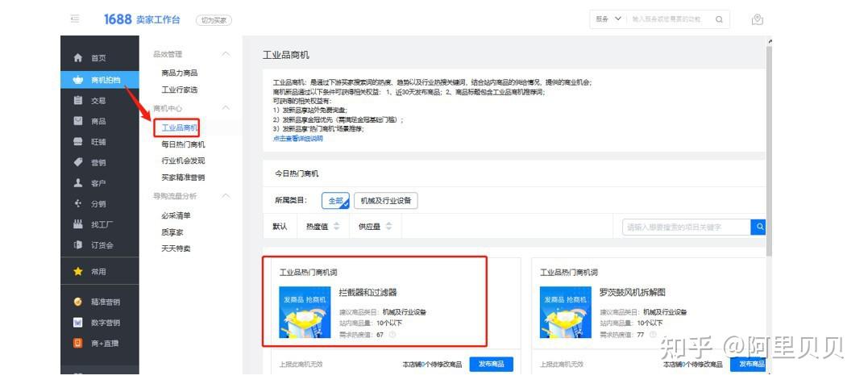
Task: Click the 罗茨鼓风机拆解图 card thumbnail
Action: 566,312
